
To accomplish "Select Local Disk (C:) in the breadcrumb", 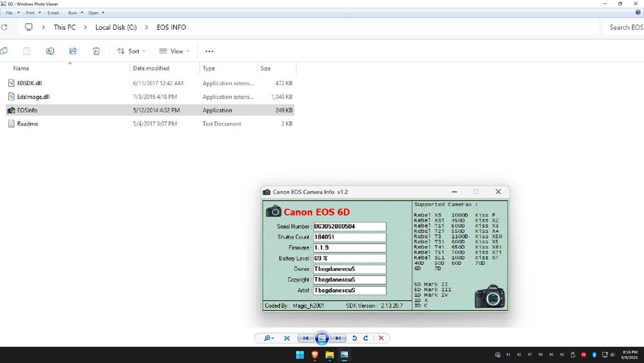I will 116,27.
